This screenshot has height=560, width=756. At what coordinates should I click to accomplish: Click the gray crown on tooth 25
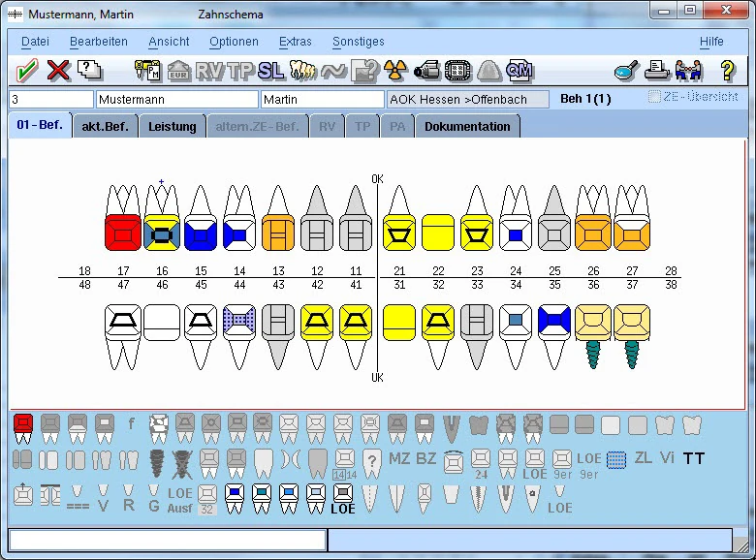(554, 233)
